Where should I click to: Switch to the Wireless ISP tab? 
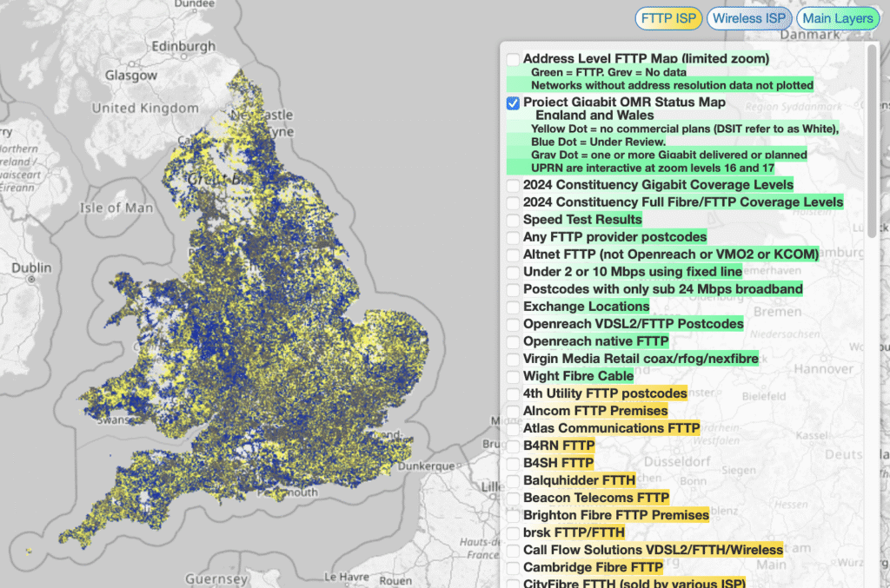tap(749, 18)
